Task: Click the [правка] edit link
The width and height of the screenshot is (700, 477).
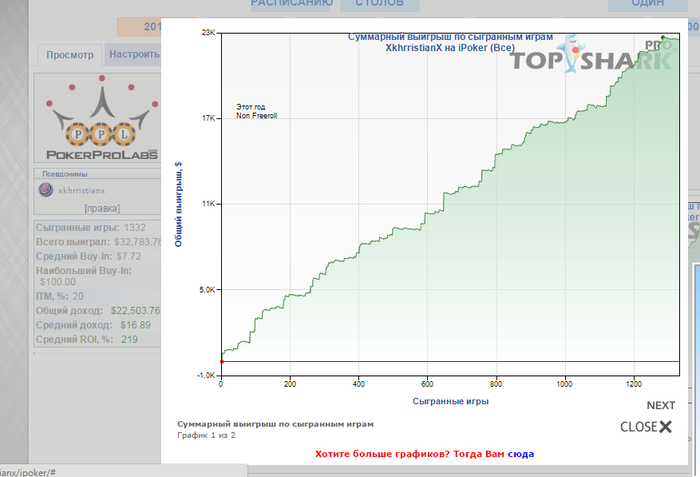Action: (102, 209)
